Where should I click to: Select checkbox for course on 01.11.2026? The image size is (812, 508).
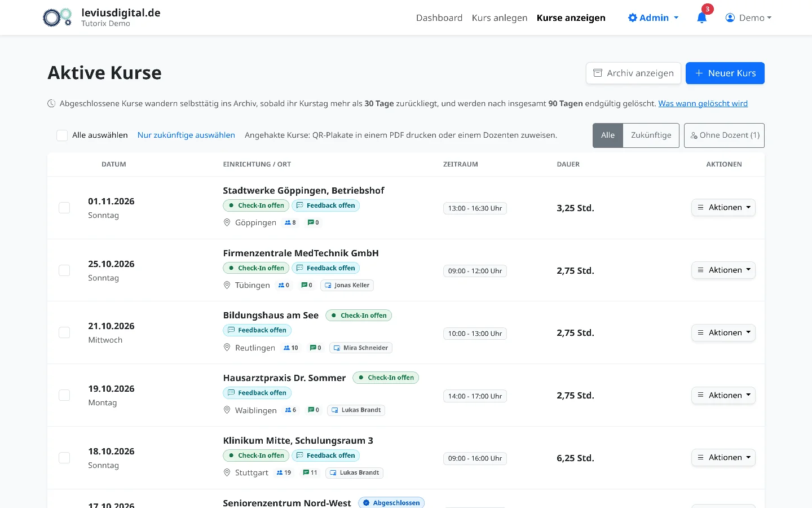64,208
